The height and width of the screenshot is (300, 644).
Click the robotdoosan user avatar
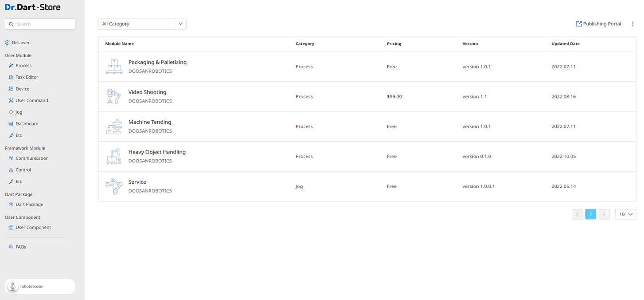coord(13,287)
